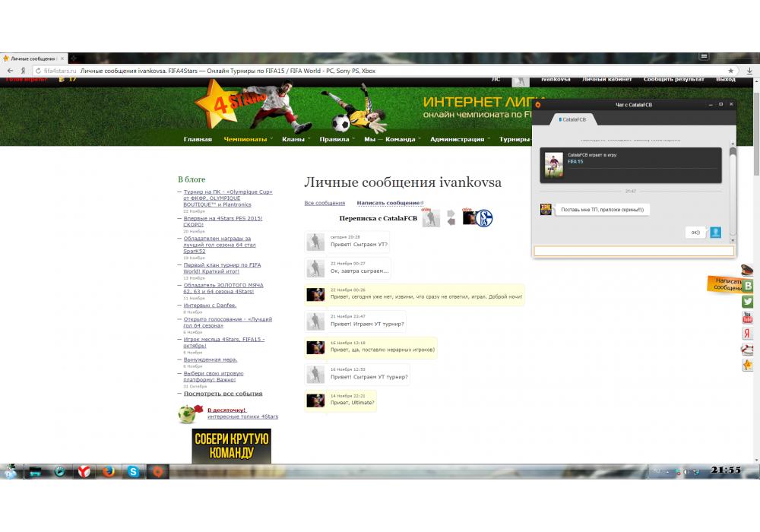Screen dimensions: 760x532
Task: Click message 'Привет, Ultimate?'
Action: click(x=353, y=403)
